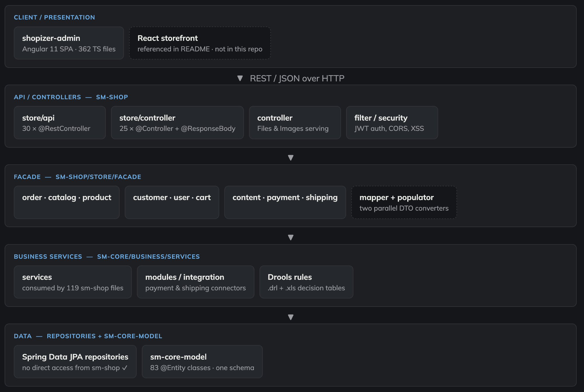Click '25 × @Controller + @ResponseBody' text

coord(177,129)
